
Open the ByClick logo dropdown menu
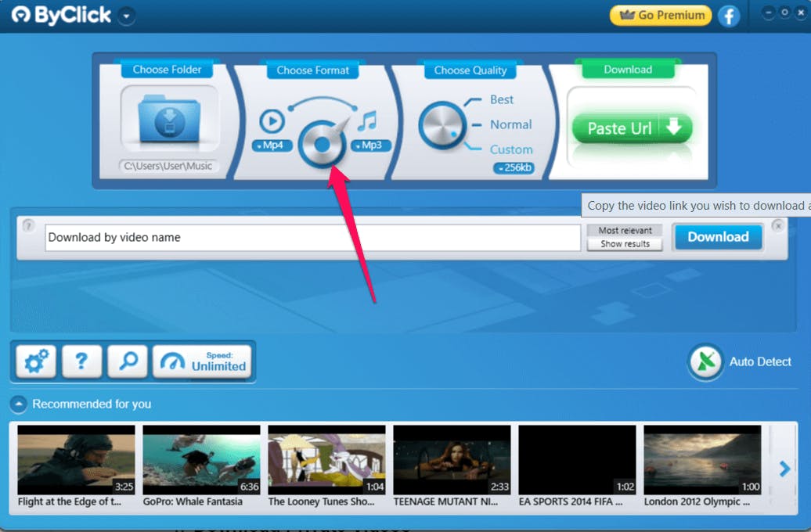coord(126,16)
